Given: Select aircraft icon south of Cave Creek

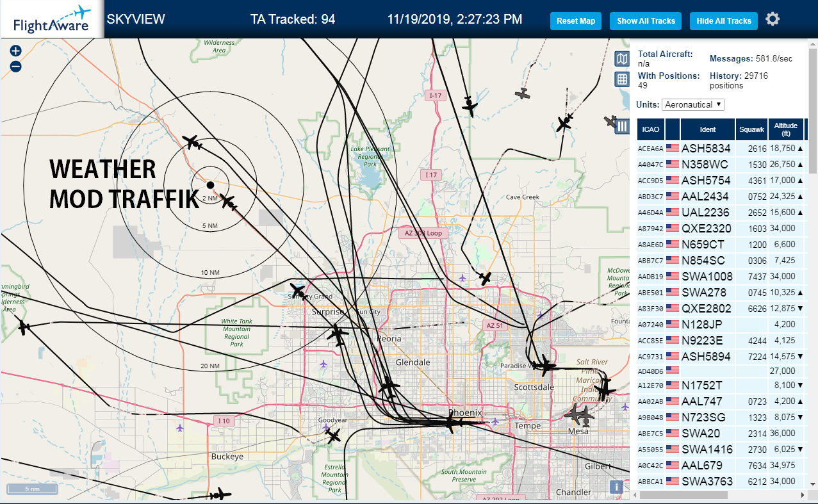Looking at the screenshot, I should [x=486, y=278].
